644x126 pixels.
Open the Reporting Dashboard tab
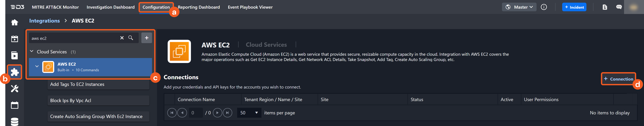point(199,7)
